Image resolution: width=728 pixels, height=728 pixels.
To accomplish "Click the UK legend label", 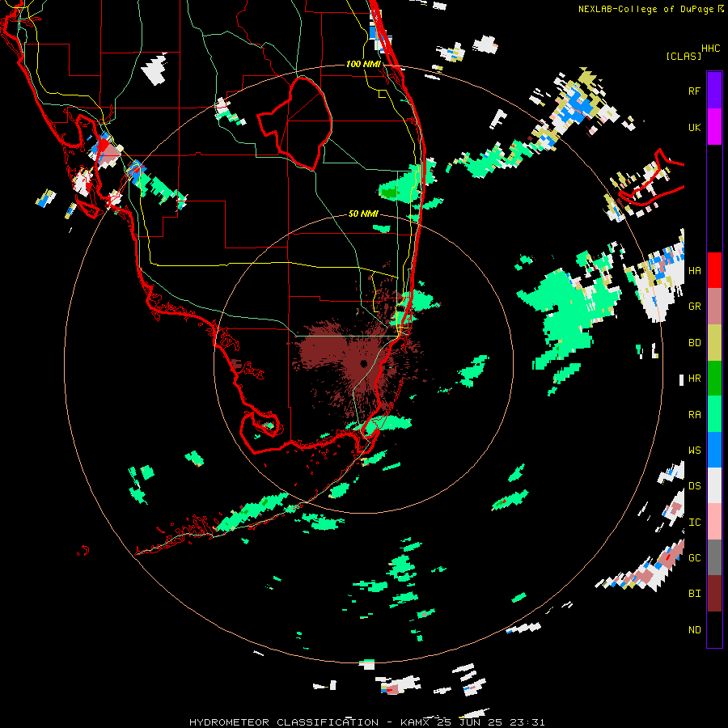I will 694,127.
